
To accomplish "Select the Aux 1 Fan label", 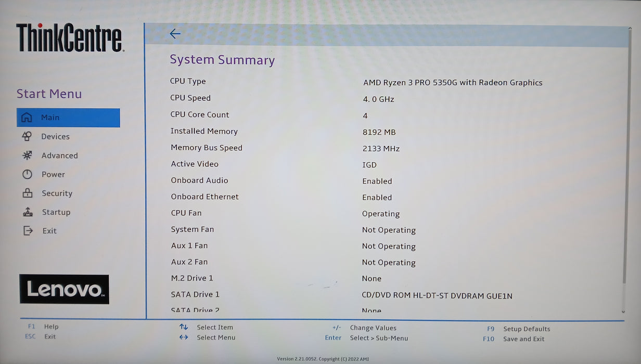I will [189, 245].
